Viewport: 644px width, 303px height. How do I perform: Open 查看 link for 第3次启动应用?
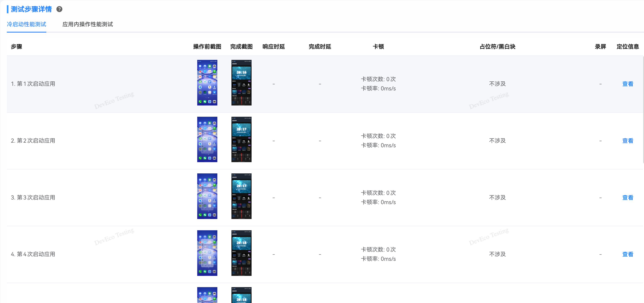[627, 198]
